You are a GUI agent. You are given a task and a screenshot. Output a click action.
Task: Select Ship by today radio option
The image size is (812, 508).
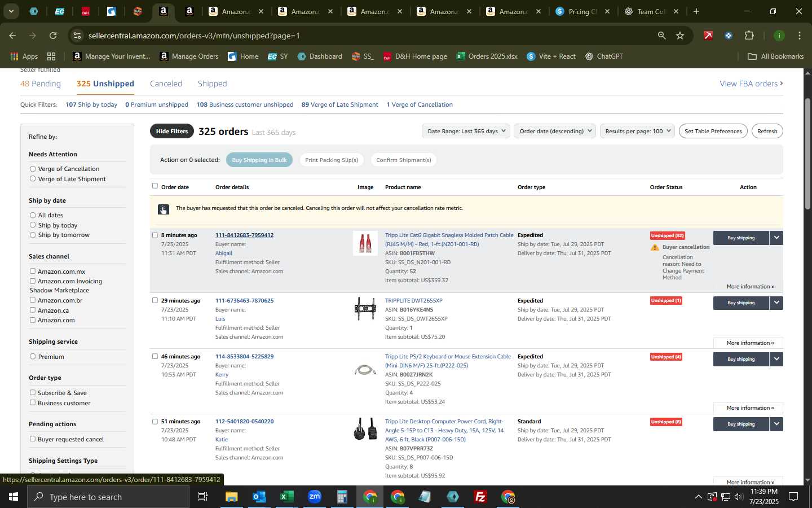click(33, 225)
